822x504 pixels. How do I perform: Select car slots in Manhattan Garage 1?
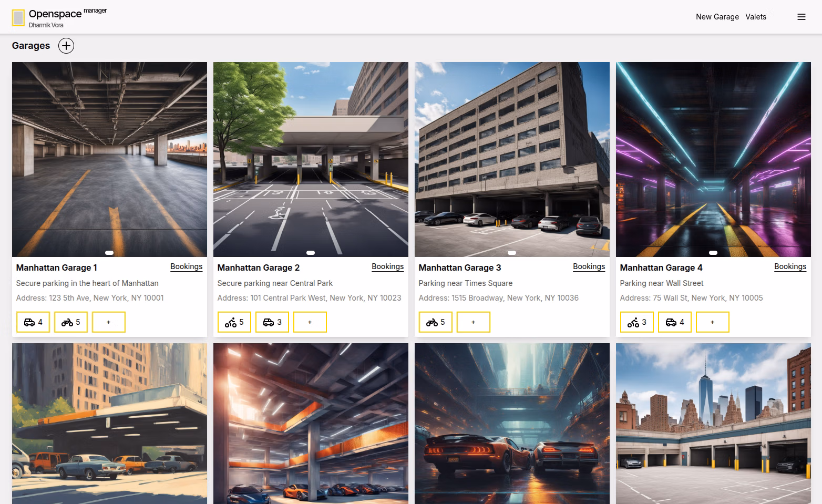pos(33,322)
